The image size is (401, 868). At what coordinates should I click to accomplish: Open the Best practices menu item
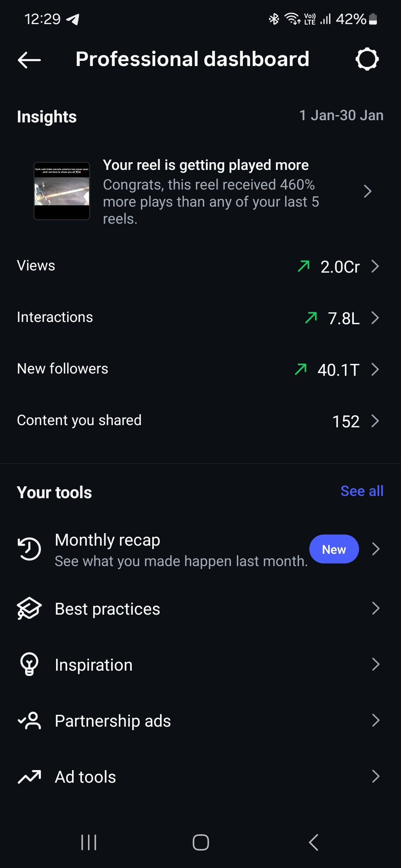point(108,609)
